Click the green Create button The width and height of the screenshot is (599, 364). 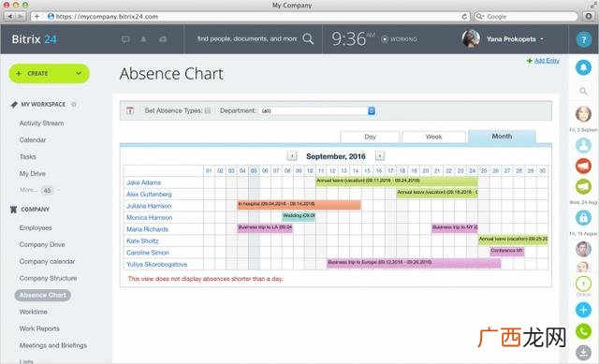point(50,73)
